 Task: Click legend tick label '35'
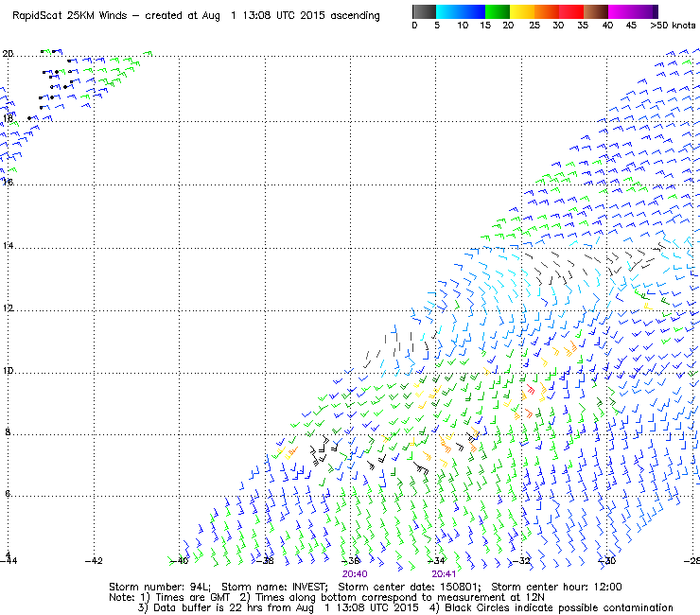tap(583, 26)
